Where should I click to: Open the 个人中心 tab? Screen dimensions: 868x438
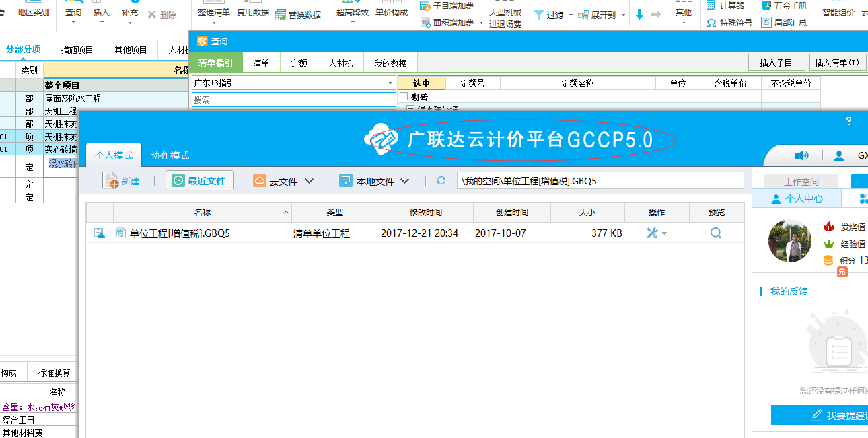(x=797, y=198)
